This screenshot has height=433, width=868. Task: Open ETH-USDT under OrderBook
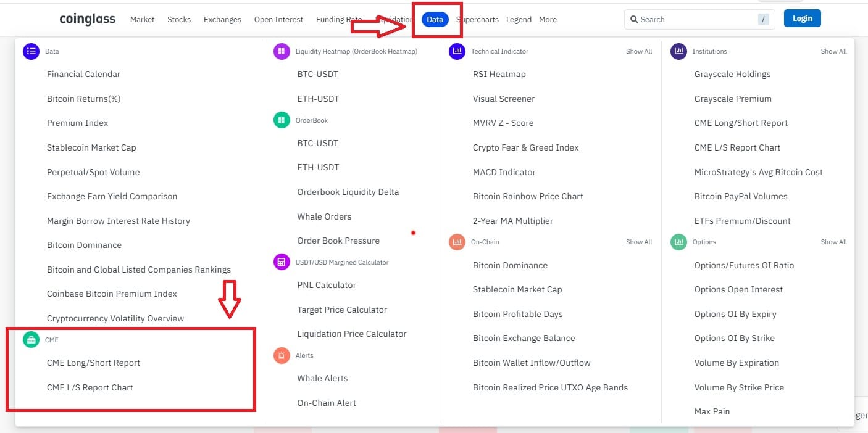pyautogui.click(x=317, y=167)
